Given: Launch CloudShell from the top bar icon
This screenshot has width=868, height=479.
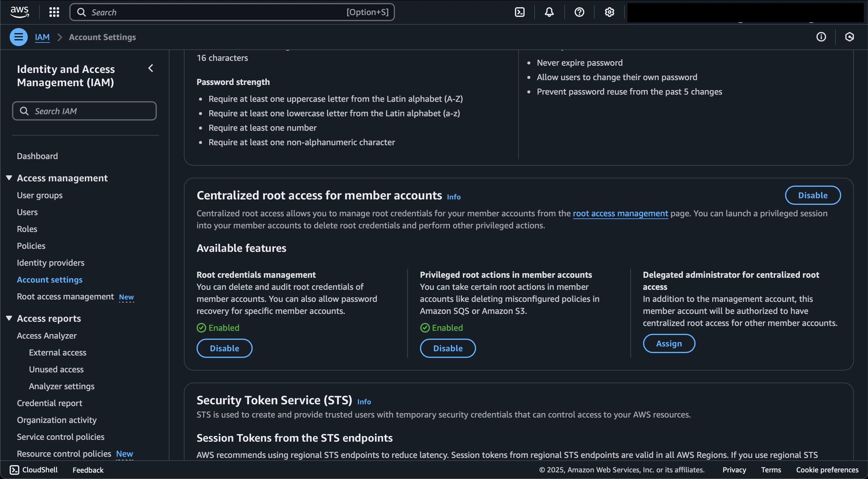Looking at the screenshot, I should [519, 12].
